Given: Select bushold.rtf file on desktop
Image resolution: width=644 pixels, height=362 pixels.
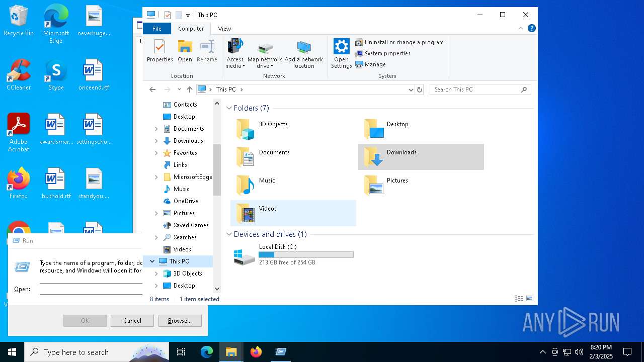Looking at the screenshot, I should [x=56, y=184].
